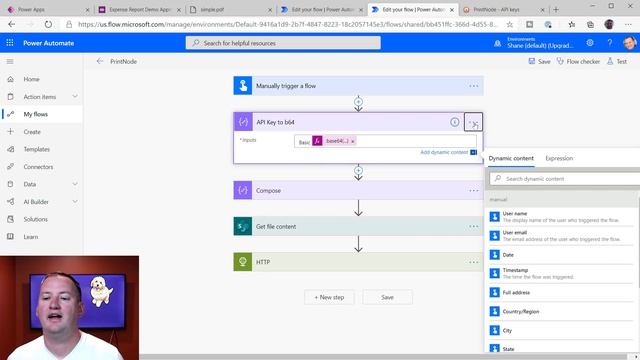Click the Manually trigger a flow icon
The height and width of the screenshot is (360, 640).
click(243, 86)
